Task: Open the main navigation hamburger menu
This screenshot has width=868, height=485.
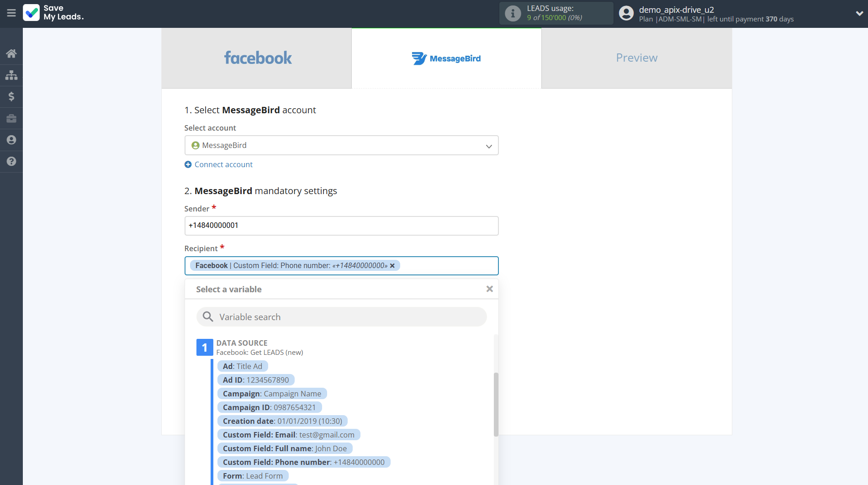Action: pyautogui.click(x=11, y=13)
